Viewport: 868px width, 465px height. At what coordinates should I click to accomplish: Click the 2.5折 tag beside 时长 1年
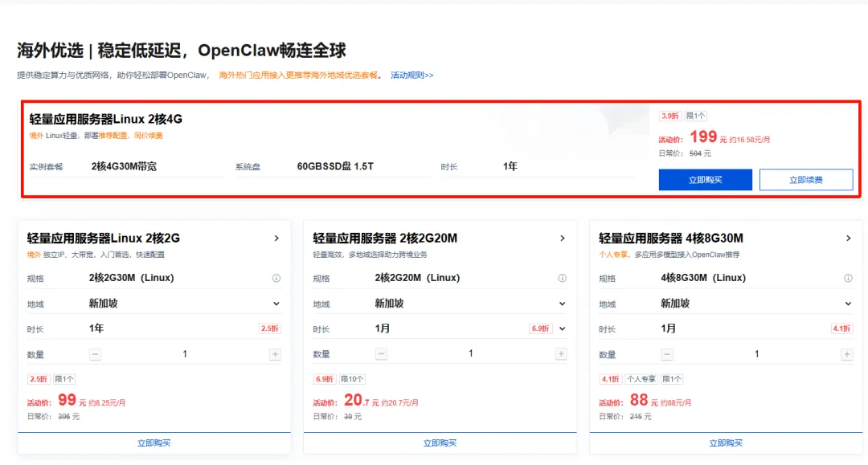[x=269, y=328]
